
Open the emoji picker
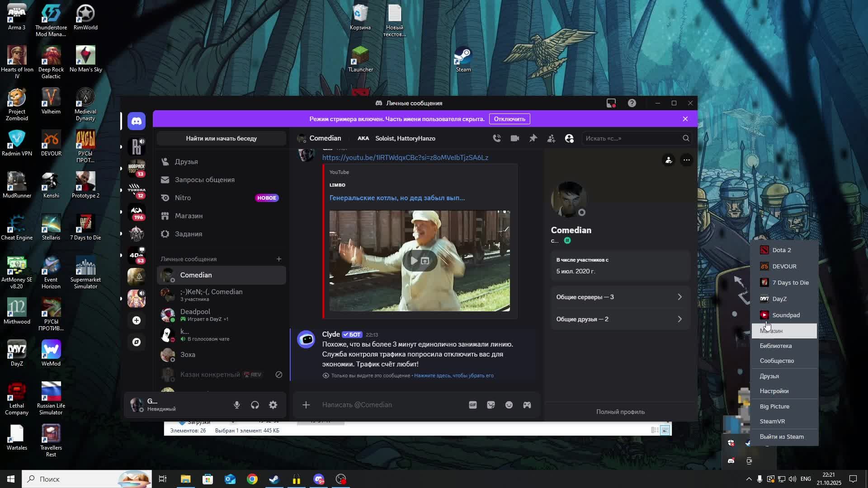pos(509,405)
